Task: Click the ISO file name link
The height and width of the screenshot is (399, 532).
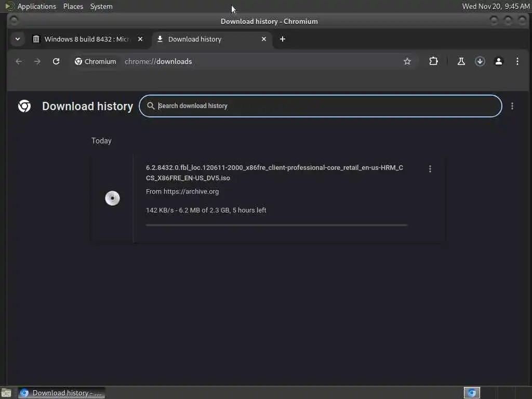Action: tap(274, 172)
